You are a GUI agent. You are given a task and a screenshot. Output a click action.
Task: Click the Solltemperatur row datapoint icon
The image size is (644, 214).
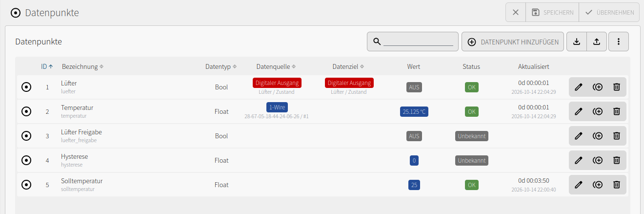[26, 185]
